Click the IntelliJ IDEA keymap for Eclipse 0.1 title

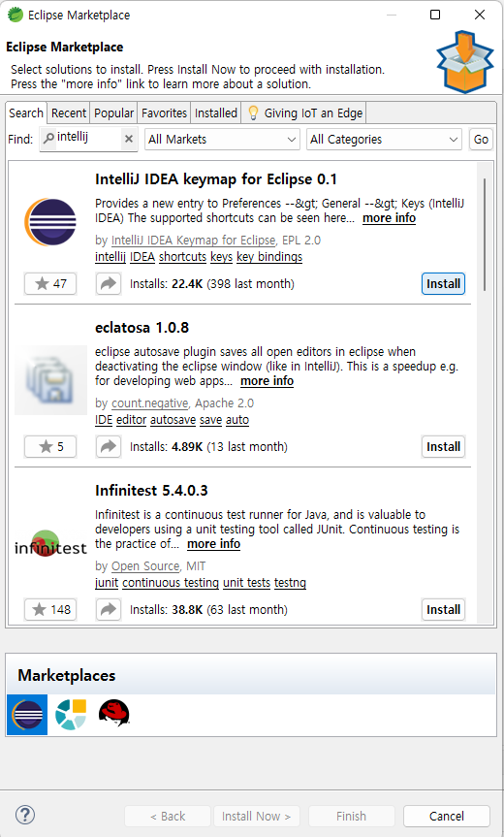tap(216, 179)
